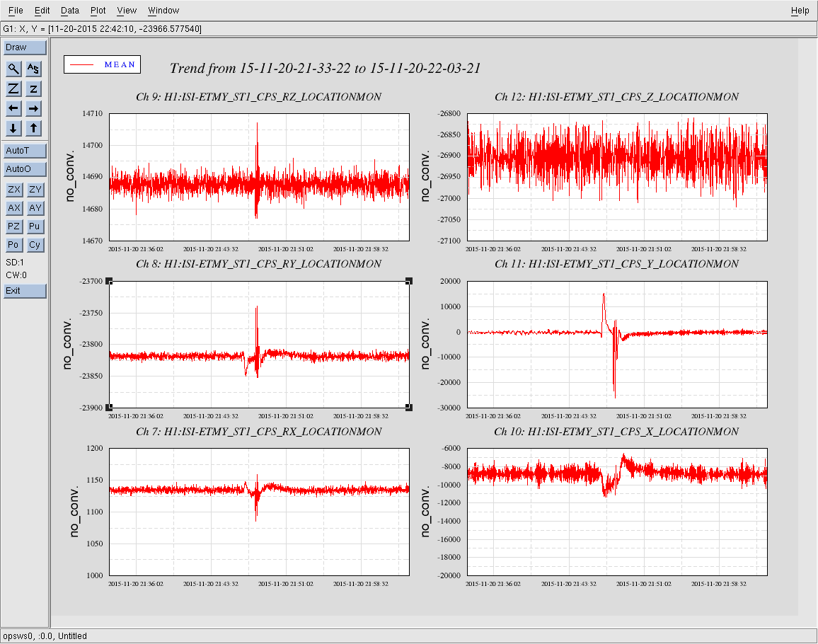
Task: Click the top-left selection handle of Ch 8 graph
Action: 109,281
